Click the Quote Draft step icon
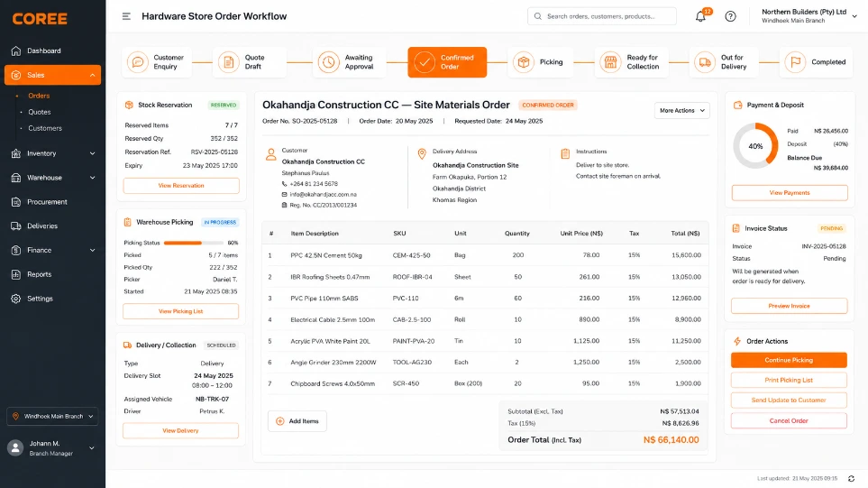This screenshot has height=488, width=868. 229,62
